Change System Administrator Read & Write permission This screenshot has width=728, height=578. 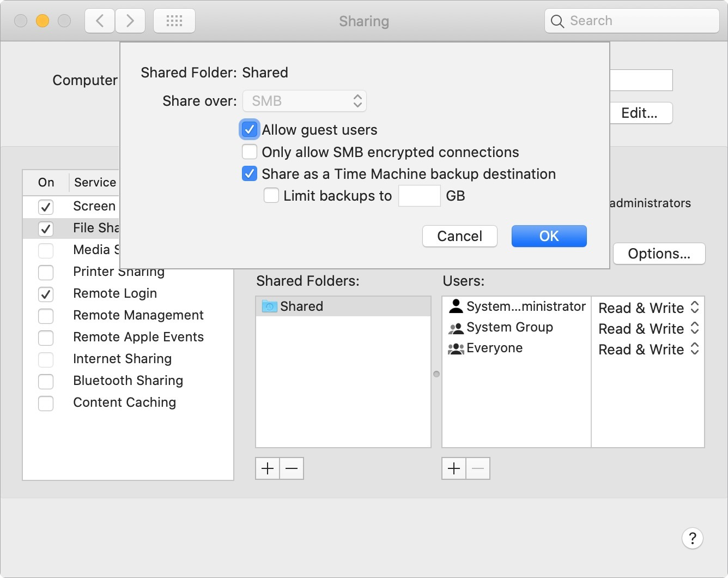[648, 308]
